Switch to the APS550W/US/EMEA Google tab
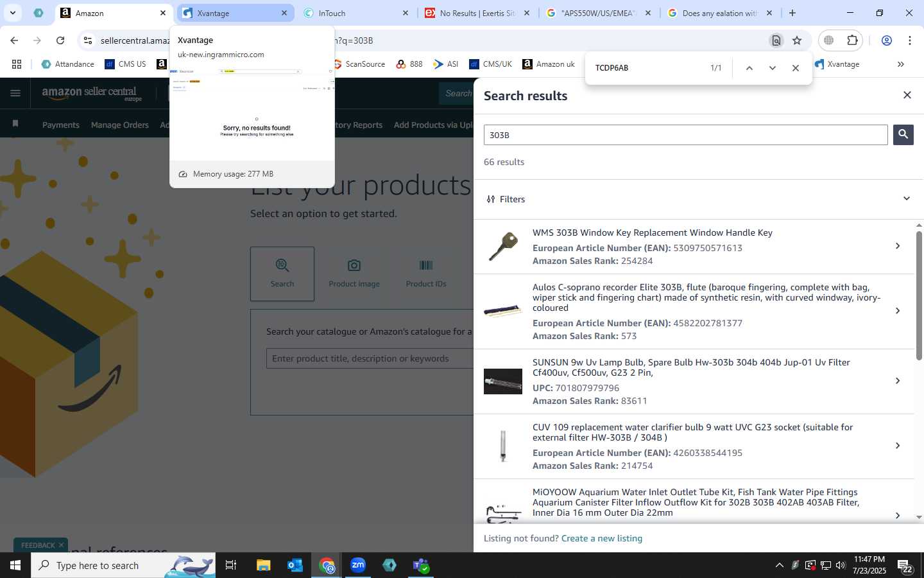The image size is (924, 578). 599,13
